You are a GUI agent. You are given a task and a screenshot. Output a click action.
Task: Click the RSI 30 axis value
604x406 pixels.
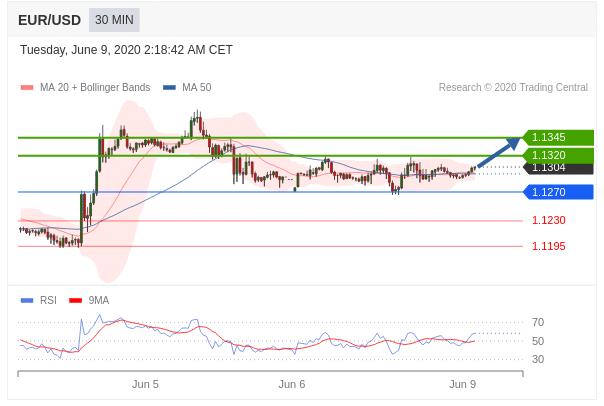(x=538, y=359)
